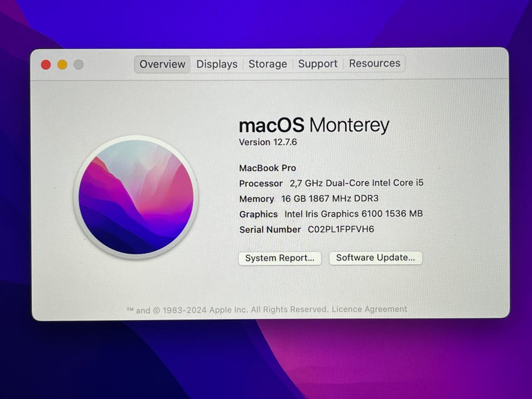Go to the Support tab

point(318,63)
